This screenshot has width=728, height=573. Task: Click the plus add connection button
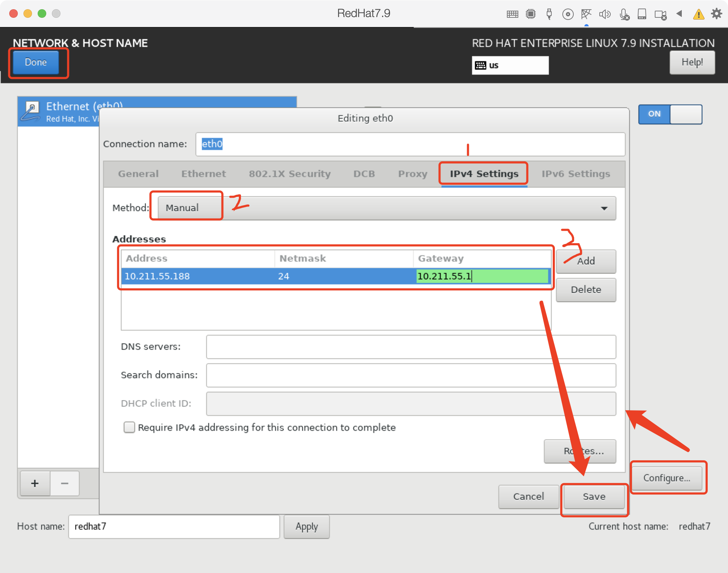pyautogui.click(x=35, y=483)
